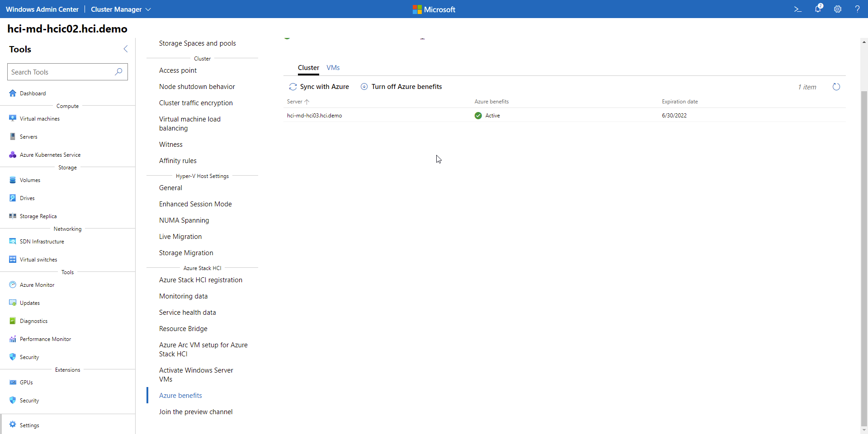This screenshot has height=434, width=868.
Task: Click Sync with Azure button
Action: [319, 87]
